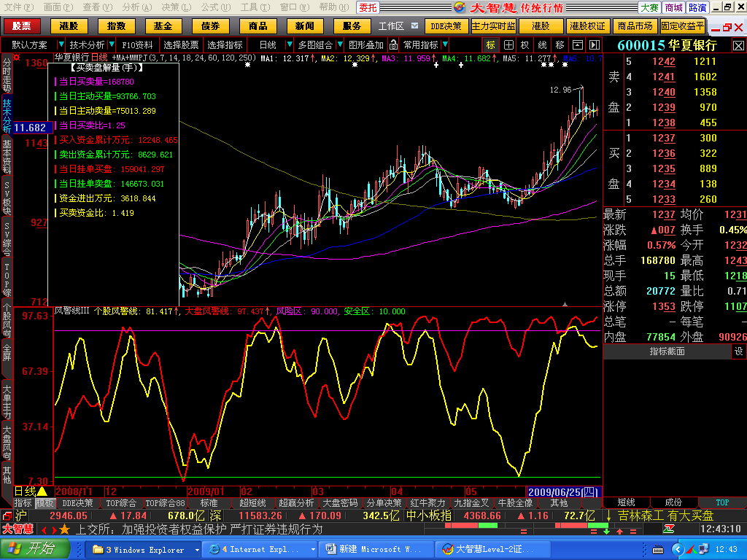The width and height of the screenshot is (747, 560).
Task: Click the crosshair grid icon in toolbar
Action: (508, 45)
